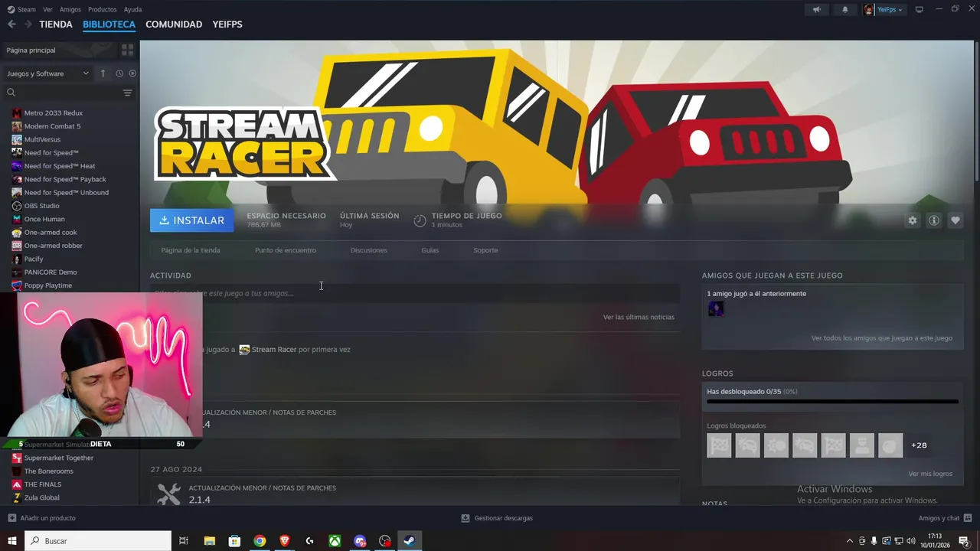Add Stream Racer to favorites heart
The width and height of the screenshot is (980, 551).
pyautogui.click(x=955, y=220)
